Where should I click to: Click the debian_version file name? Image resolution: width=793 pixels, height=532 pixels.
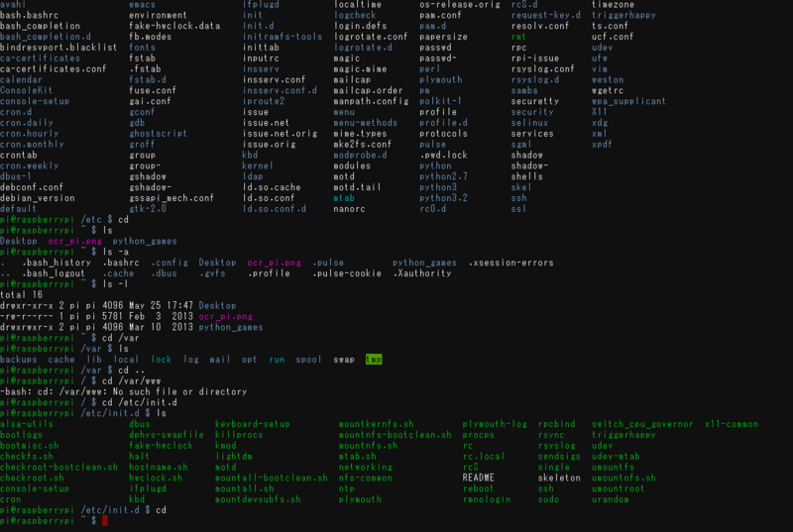point(38,198)
